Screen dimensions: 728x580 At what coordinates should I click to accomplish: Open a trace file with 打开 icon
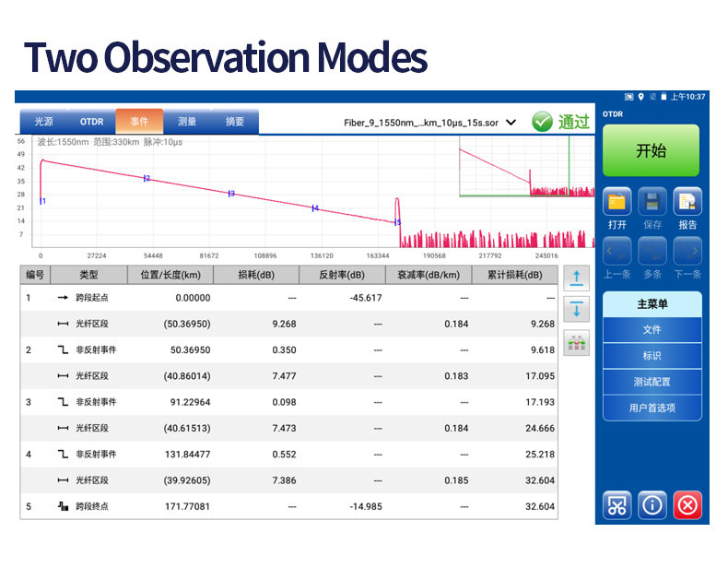click(x=616, y=202)
